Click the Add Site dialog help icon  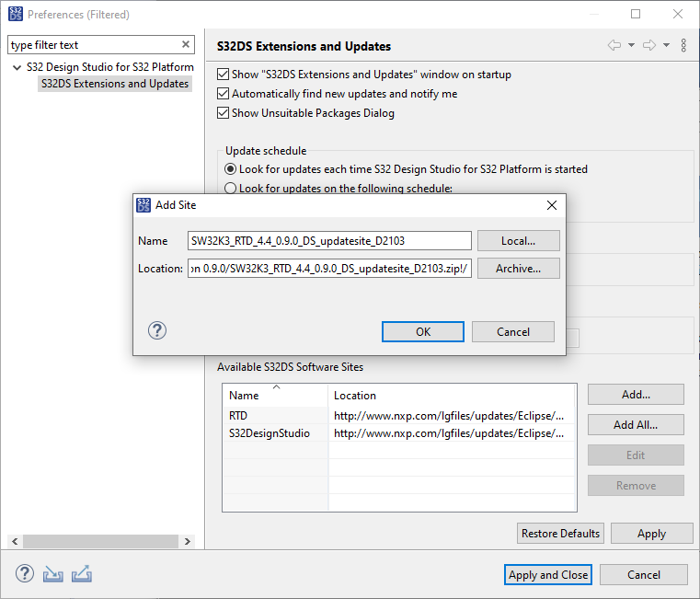[157, 331]
